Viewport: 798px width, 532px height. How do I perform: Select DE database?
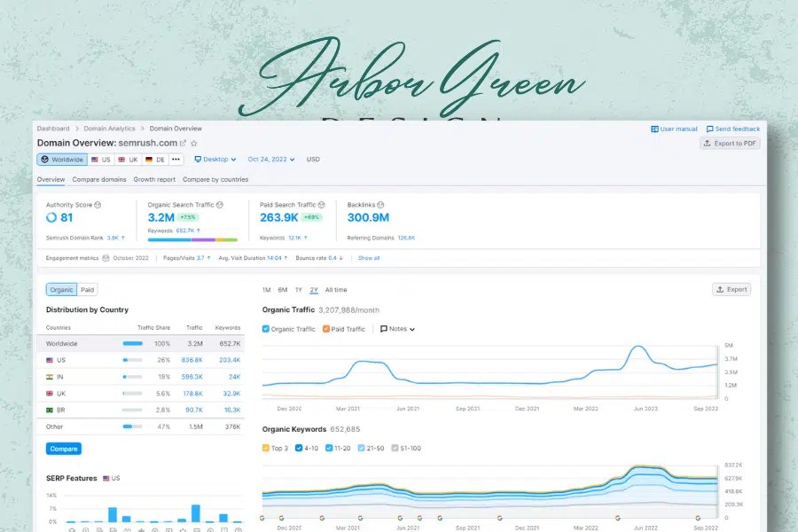[155, 160]
